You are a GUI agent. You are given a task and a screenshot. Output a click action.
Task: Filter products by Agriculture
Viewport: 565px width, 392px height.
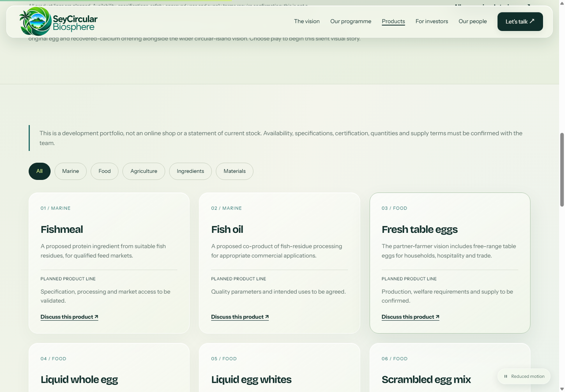[144, 171]
